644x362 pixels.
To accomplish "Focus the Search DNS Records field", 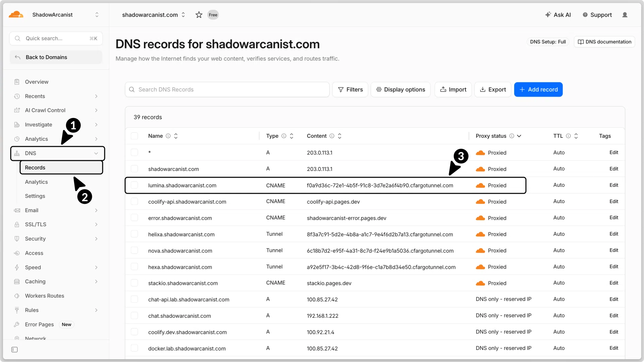I will pyautogui.click(x=227, y=89).
